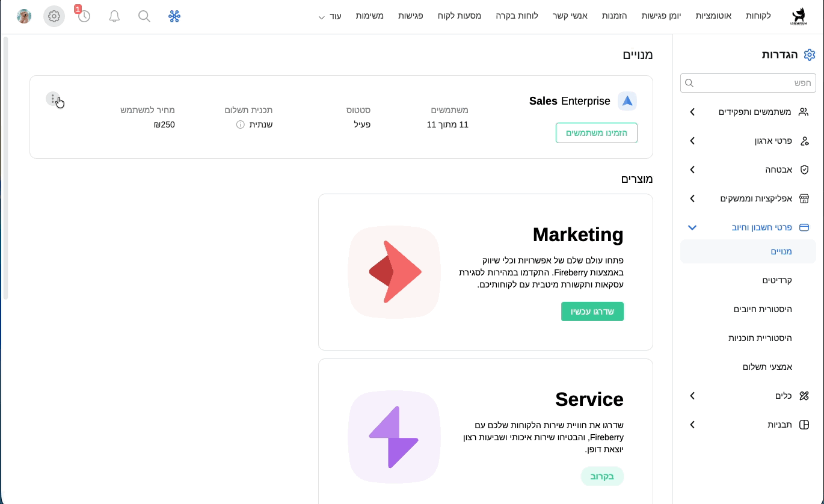The width and height of the screenshot is (824, 504).
Task: Select היסטוריית תוכניות in the sidebar
Action: [760, 338]
